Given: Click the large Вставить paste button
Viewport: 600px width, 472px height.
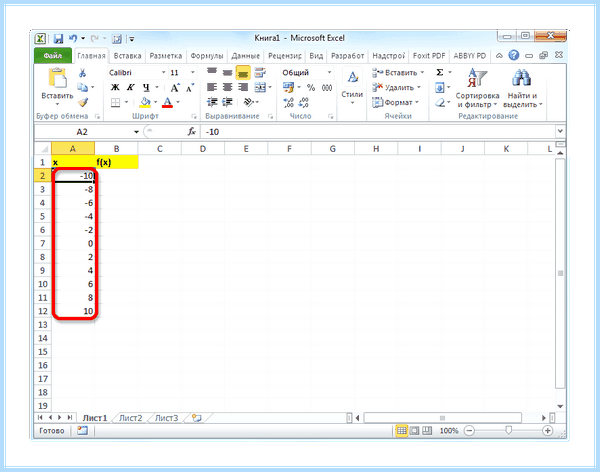Looking at the screenshot, I should 57,87.
